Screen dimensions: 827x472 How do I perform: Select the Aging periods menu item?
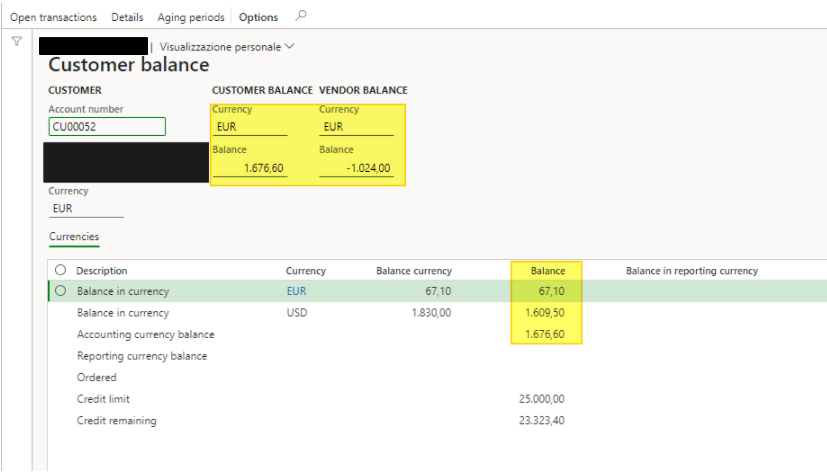(190, 17)
